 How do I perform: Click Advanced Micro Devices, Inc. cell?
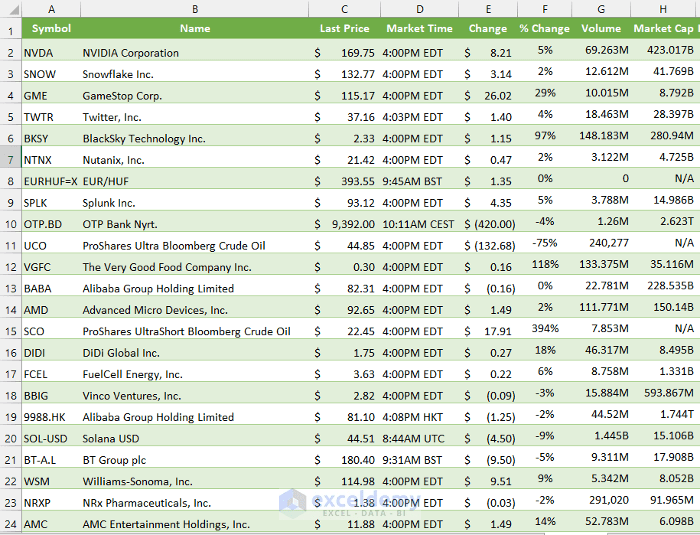(x=195, y=307)
